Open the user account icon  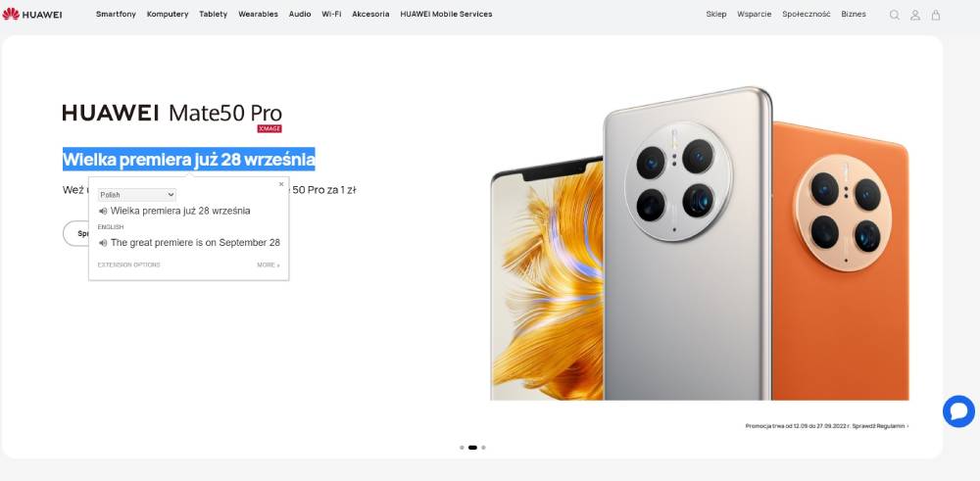915,15
